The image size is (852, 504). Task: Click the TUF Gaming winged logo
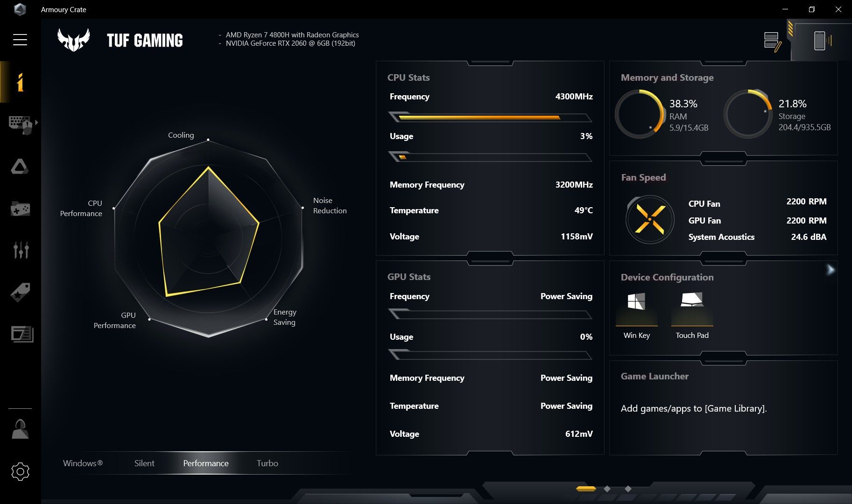point(73,40)
